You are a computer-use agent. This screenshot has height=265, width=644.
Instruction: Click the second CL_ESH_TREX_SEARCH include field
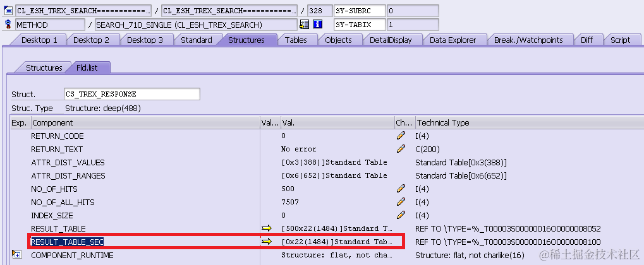pyautogui.click(x=229, y=11)
